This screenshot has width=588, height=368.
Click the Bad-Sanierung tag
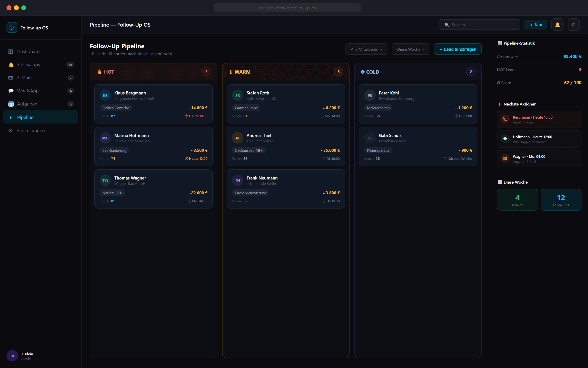click(114, 150)
